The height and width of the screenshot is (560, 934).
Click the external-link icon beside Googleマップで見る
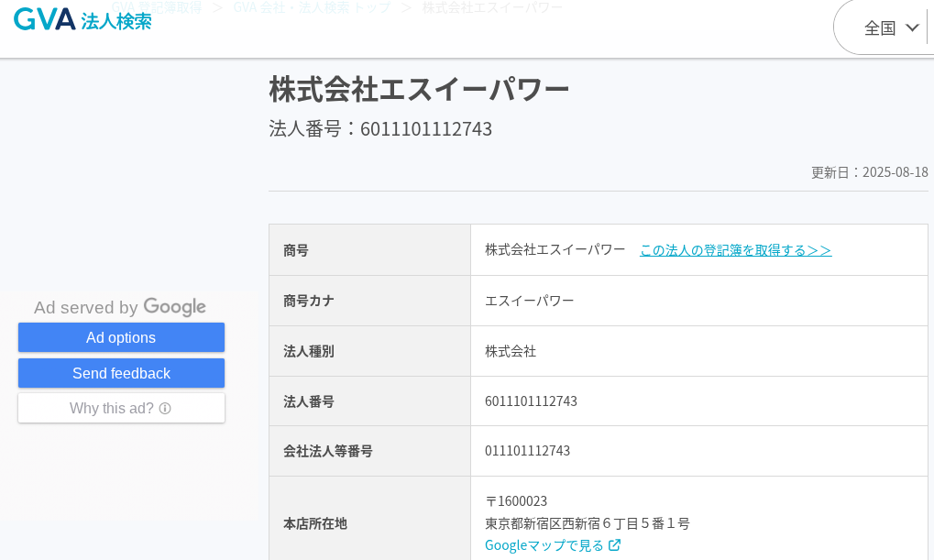[x=615, y=545]
